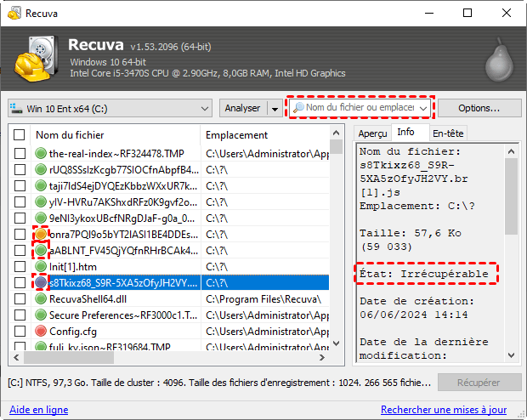This screenshot has height=420, width=527.
Task: Select the RecuvaShell64.dll file row
Action: tap(168, 298)
